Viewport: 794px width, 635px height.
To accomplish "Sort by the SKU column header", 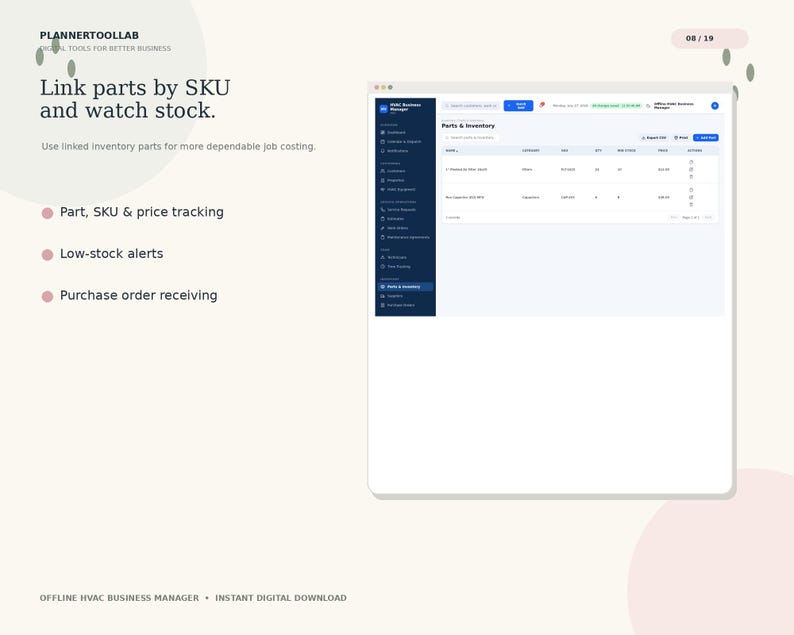I will point(565,151).
